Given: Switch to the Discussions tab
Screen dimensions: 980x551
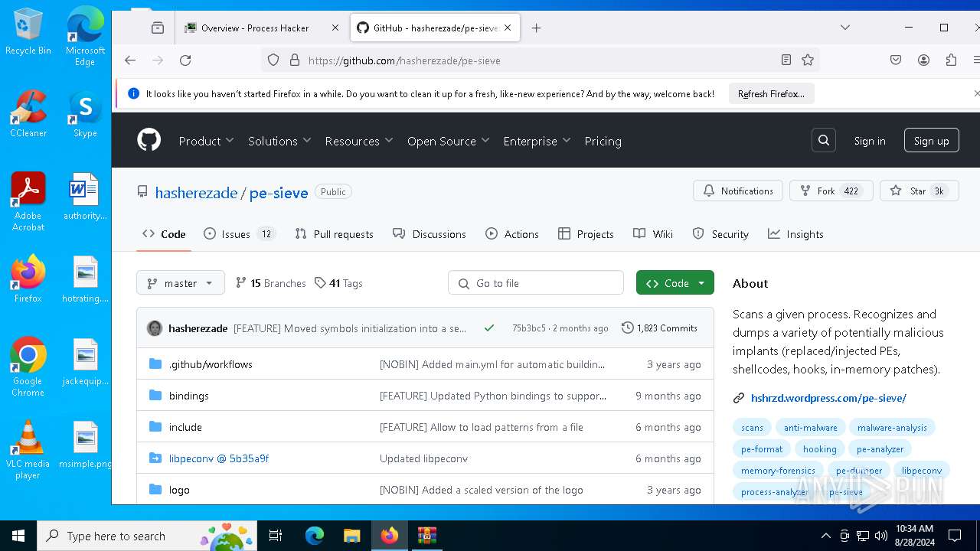Looking at the screenshot, I should [429, 234].
